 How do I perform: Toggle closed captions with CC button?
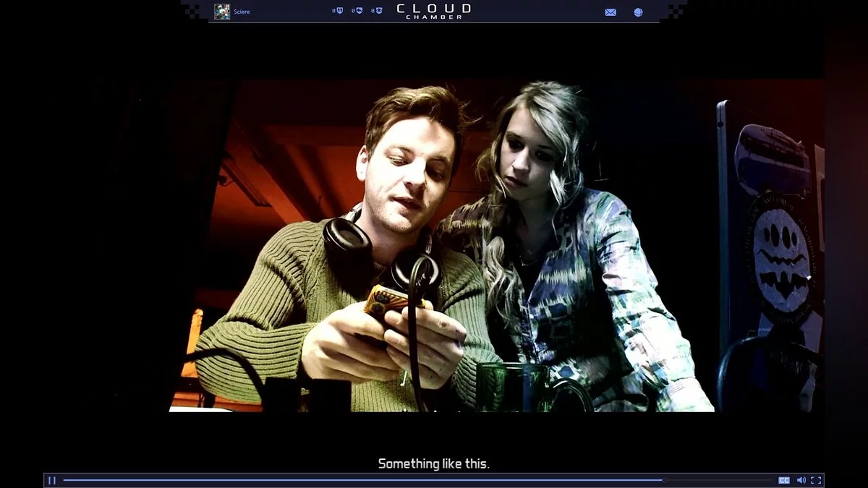click(x=784, y=480)
